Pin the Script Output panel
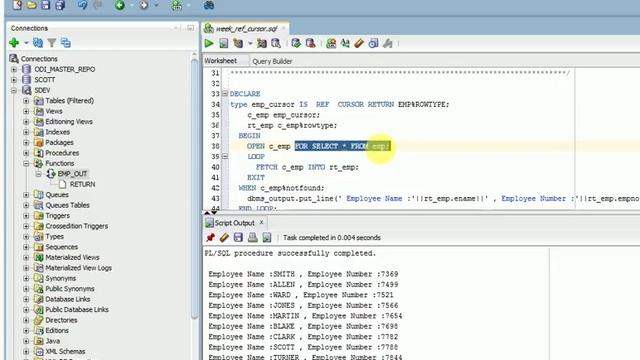Image resolution: width=640 pixels, height=360 pixels. [x=210, y=237]
